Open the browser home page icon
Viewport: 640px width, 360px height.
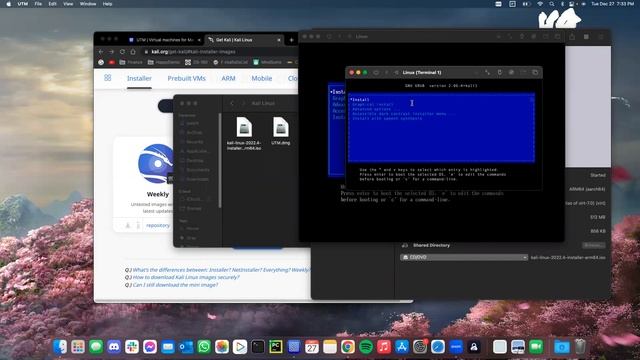coord(133,52)
